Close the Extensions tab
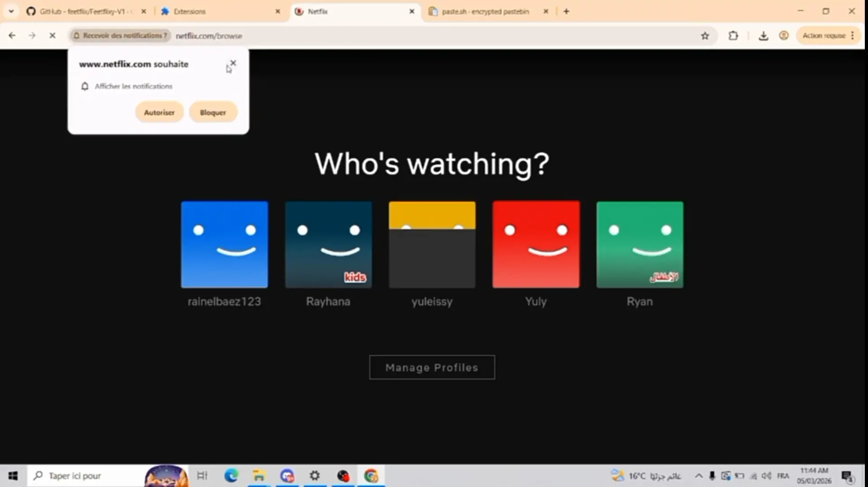Viewport: 868px width, 487px height. pyautogui.click(x=278, y=11)
